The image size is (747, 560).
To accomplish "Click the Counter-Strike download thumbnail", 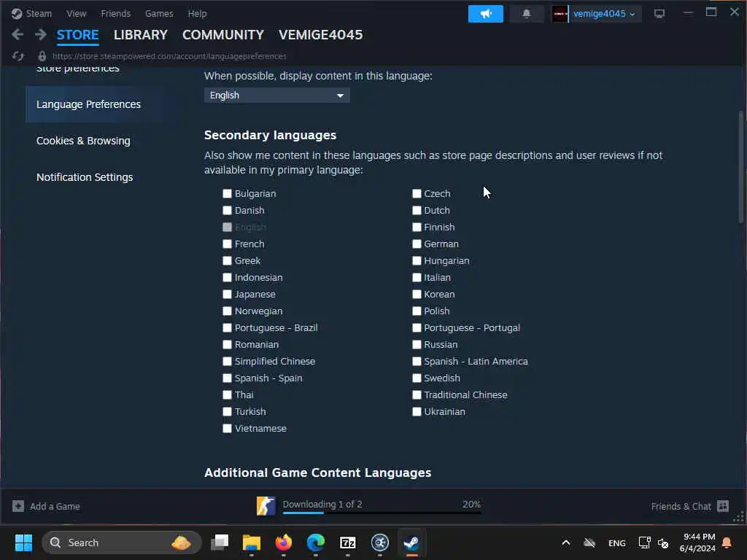I will pyautogui.click(x=266, y=506).
